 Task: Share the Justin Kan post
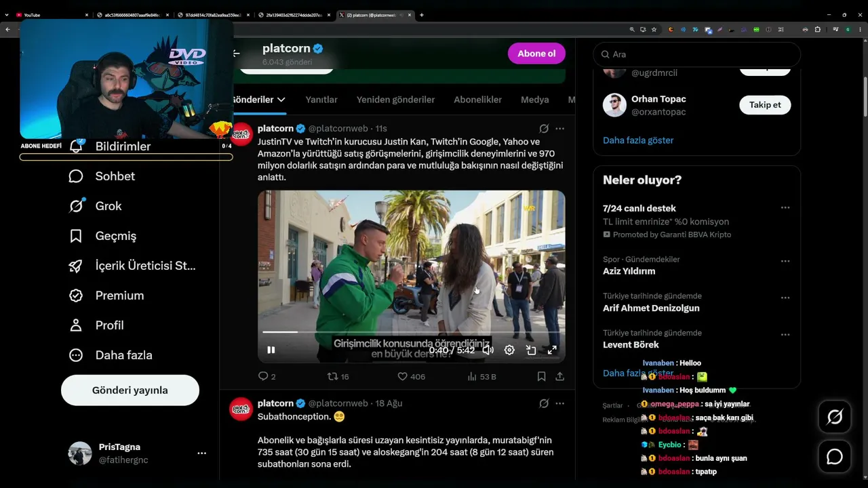(x=559, y=376)
